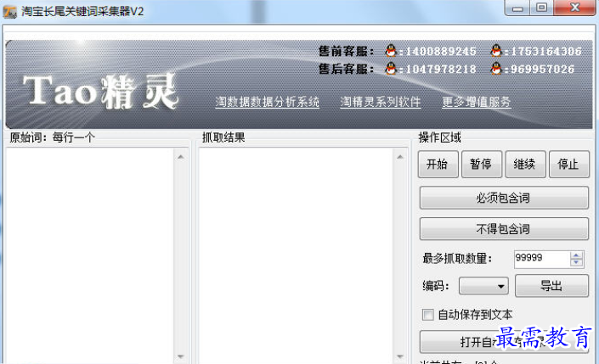Image resolution: width=599 pixels, height=364 pixels.
Task: Open the 必须包含词 settings
Action: (504, 198)
